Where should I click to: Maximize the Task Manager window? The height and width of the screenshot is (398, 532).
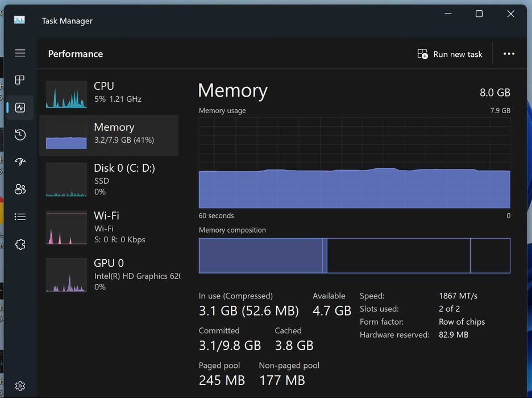(479, 14)
